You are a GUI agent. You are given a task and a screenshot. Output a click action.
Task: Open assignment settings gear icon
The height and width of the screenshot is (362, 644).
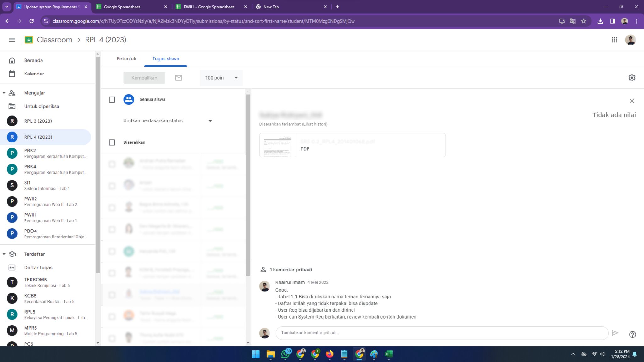632,78
